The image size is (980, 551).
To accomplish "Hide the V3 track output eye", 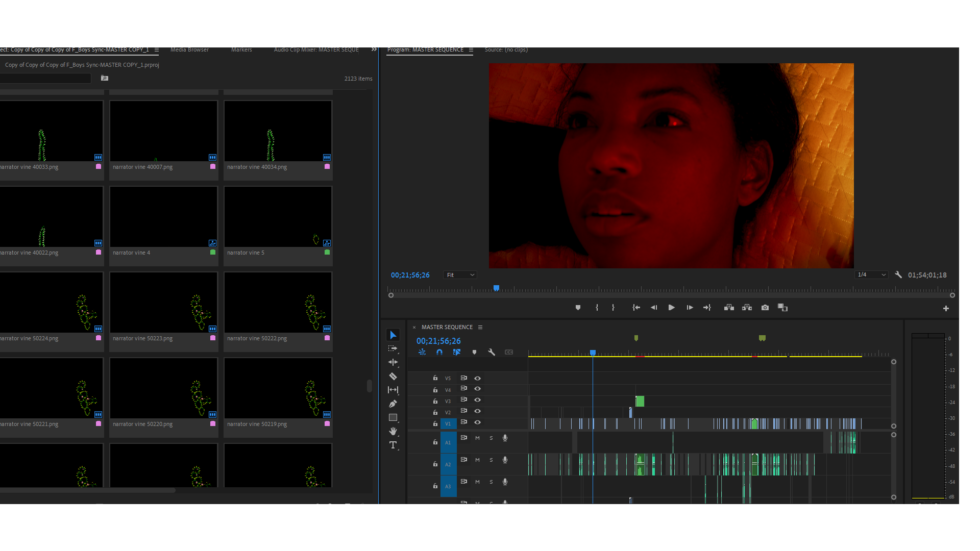I will click(x=477, y=400).
